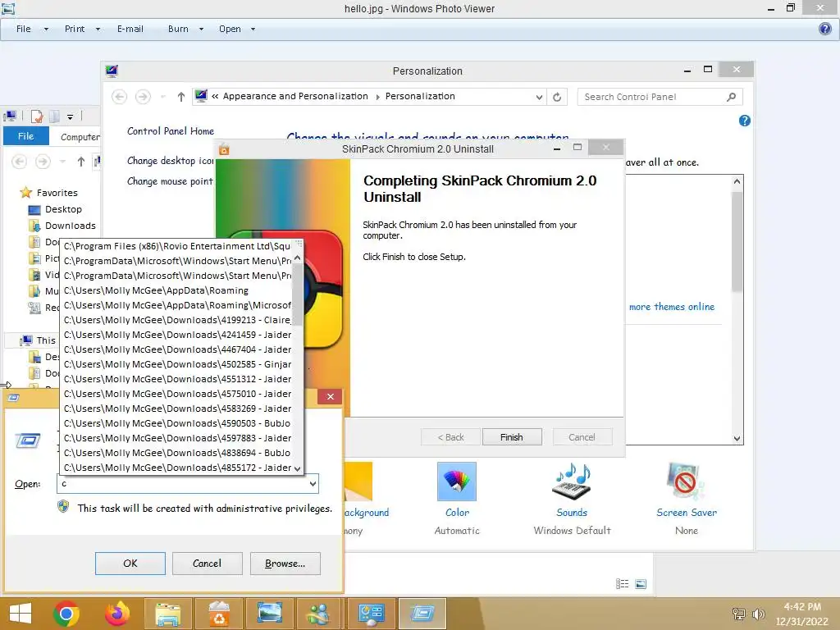The width and height of the screenshot is (840, 630).
Task: Open the more themes online link
Action: pos(672,307)
